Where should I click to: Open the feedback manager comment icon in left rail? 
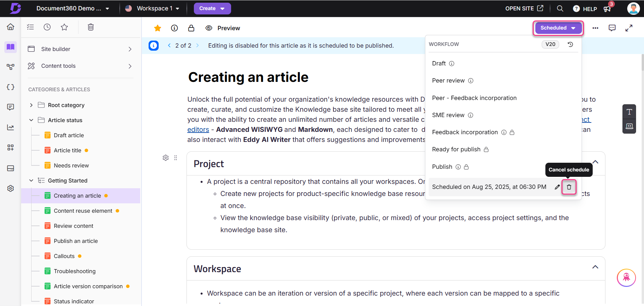pyautogui.click(x=10, y=107)
